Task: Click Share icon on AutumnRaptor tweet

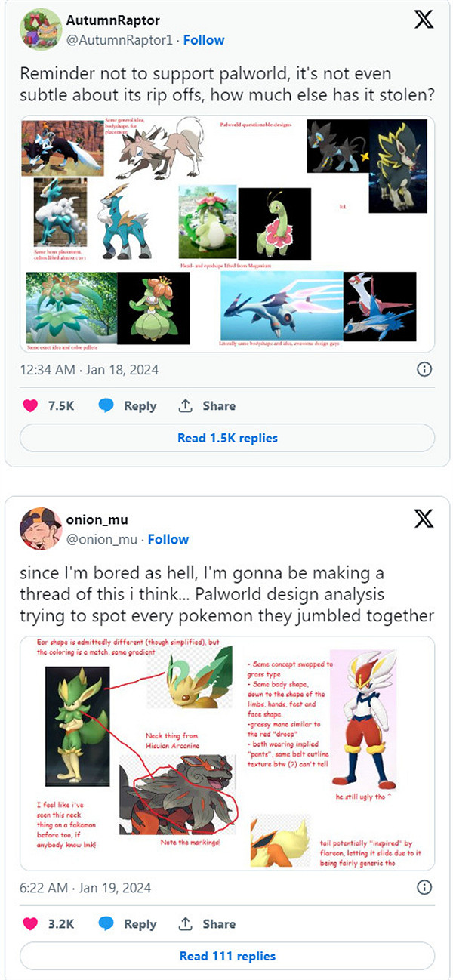Action: (186, 405)
